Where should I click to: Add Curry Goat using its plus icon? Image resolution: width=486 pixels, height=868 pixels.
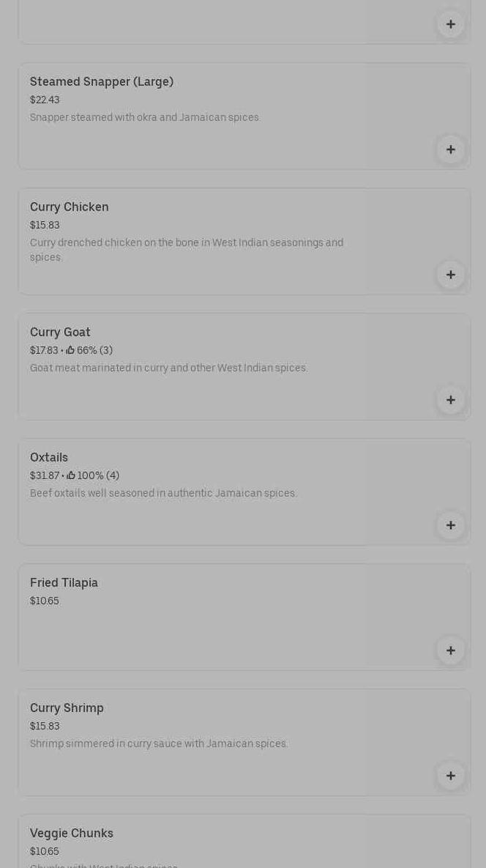pyautogui.click(x=450, y=400)
